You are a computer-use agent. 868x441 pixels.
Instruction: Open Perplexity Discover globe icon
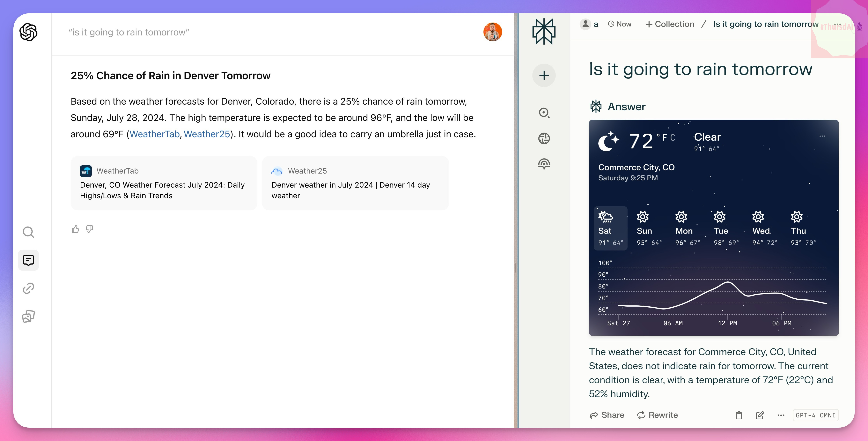(544, 138)
